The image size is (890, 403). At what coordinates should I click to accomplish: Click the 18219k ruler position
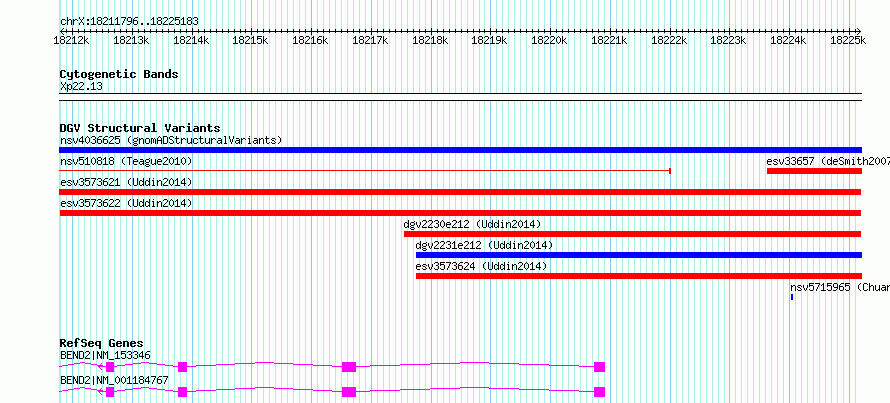point(489,40)
